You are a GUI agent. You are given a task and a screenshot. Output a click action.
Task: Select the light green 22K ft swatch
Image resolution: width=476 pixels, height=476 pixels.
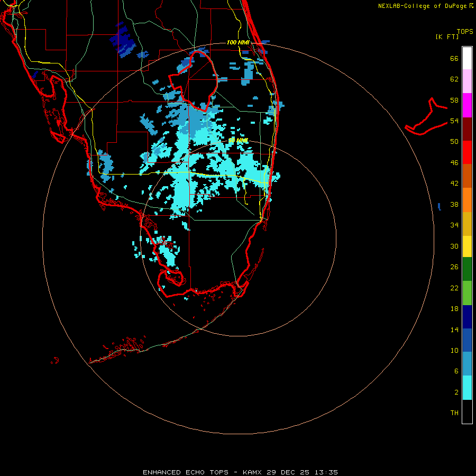pyautogui.click(x=467, y=293)
